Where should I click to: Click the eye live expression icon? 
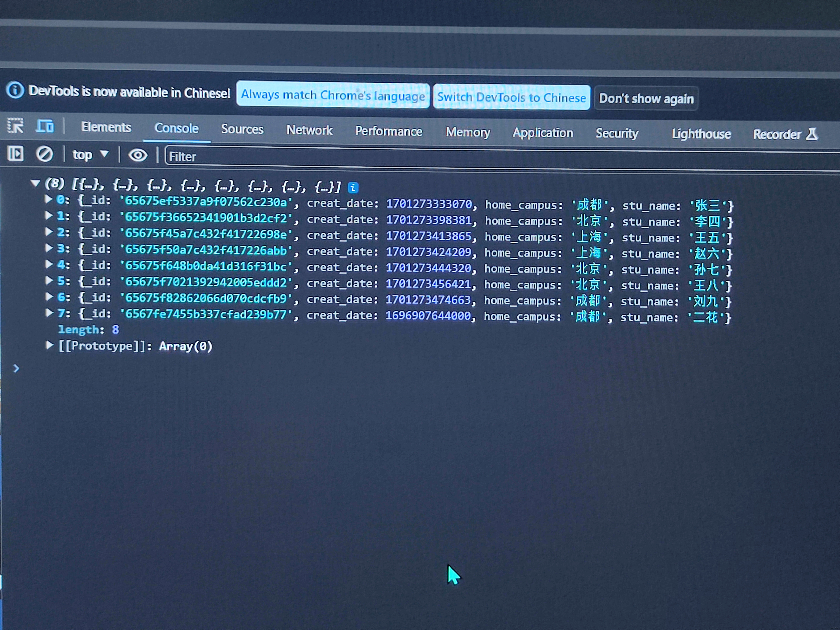(137, 155)
